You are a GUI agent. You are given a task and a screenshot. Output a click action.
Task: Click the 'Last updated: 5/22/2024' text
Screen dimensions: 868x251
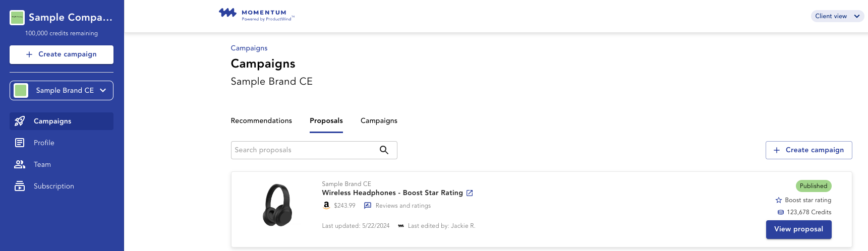[x=356, y=226]
